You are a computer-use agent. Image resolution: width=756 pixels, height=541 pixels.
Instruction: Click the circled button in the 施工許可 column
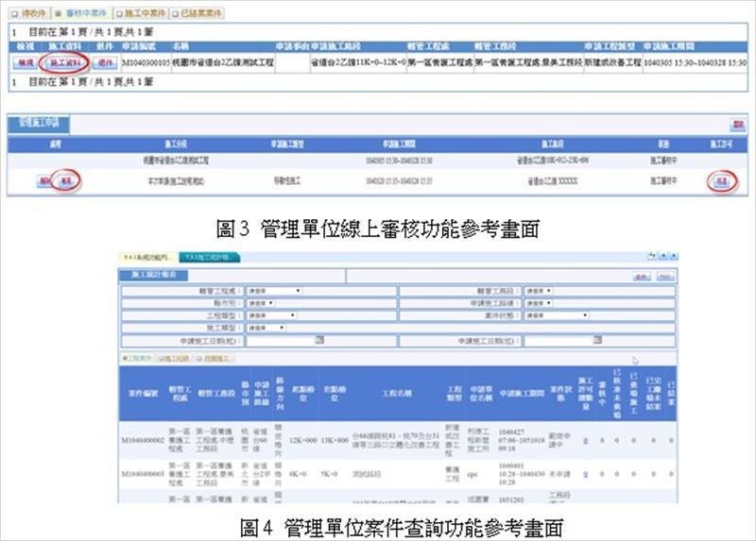(x=721, y=181)
